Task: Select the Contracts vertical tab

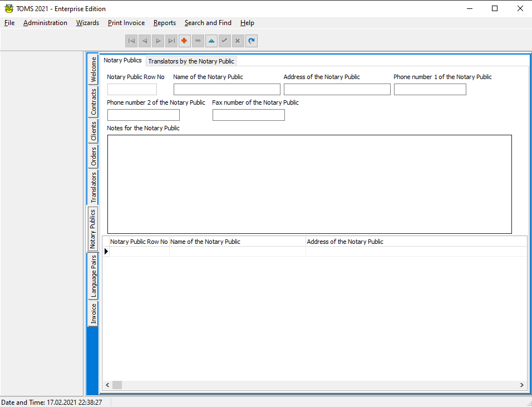Action: click(x=93, y=101)
